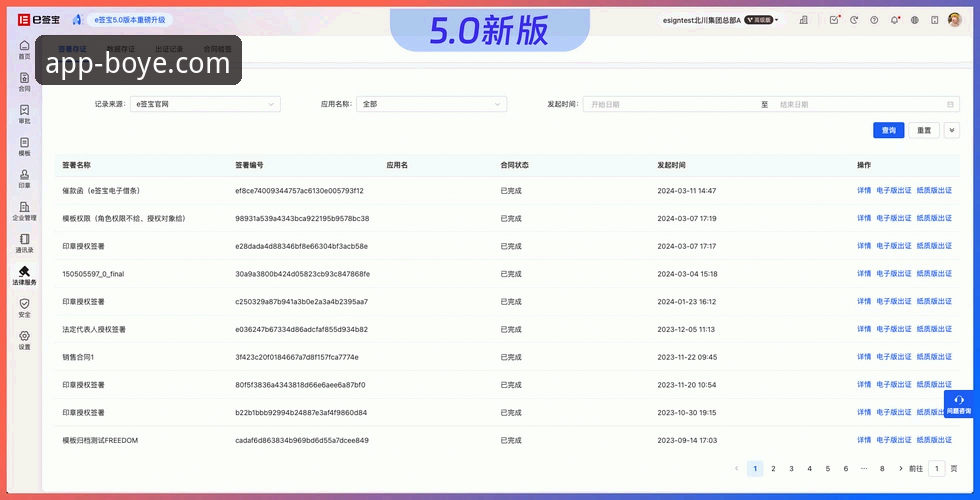This screenshot has height=500, width=980.
Task: Open the 印章 (seal) section
Action: pyautogui.click(x=24, y=178)
